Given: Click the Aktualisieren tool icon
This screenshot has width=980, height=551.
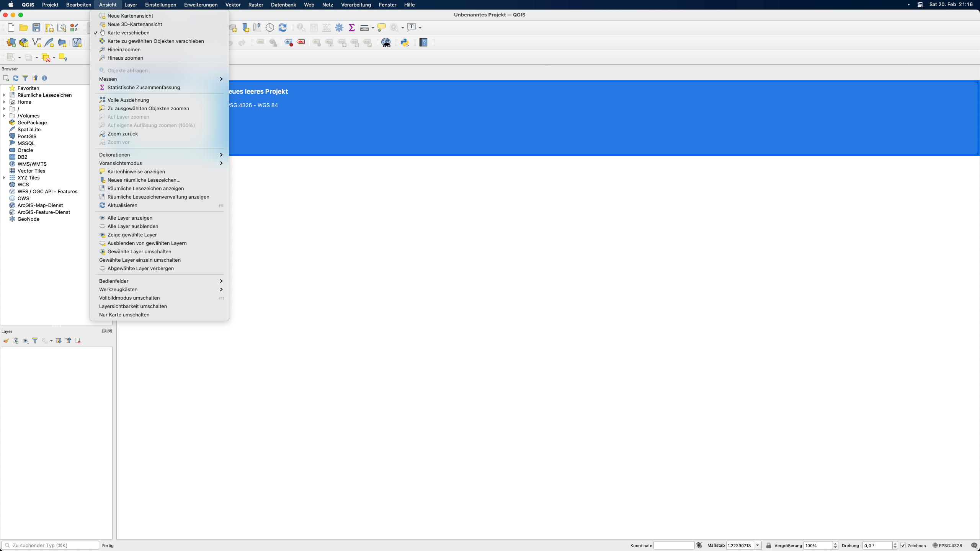Looking at the screenshot, I should 102,205.
